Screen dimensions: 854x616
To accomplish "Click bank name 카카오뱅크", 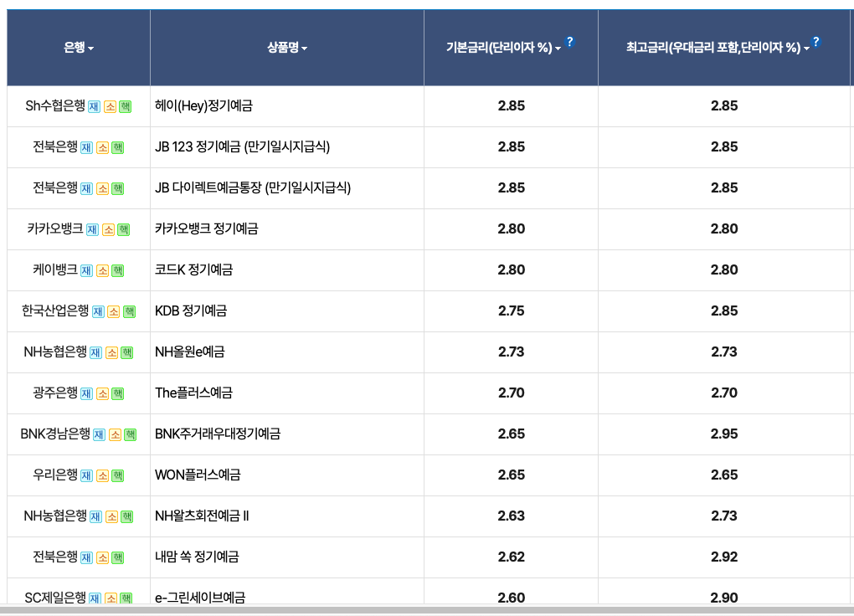I will pyautogui.click(x=55, y=228).
